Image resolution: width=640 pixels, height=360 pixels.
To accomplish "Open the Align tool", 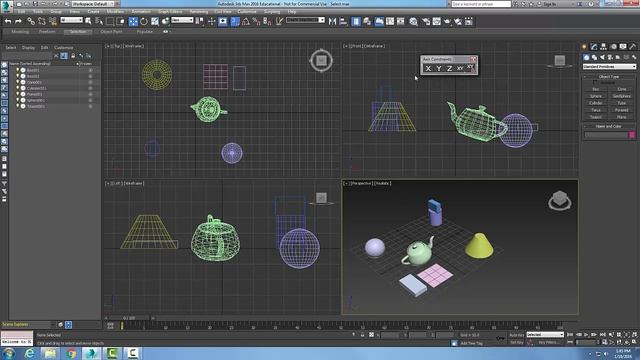I will pyautogui.click(x=343, y=21).
